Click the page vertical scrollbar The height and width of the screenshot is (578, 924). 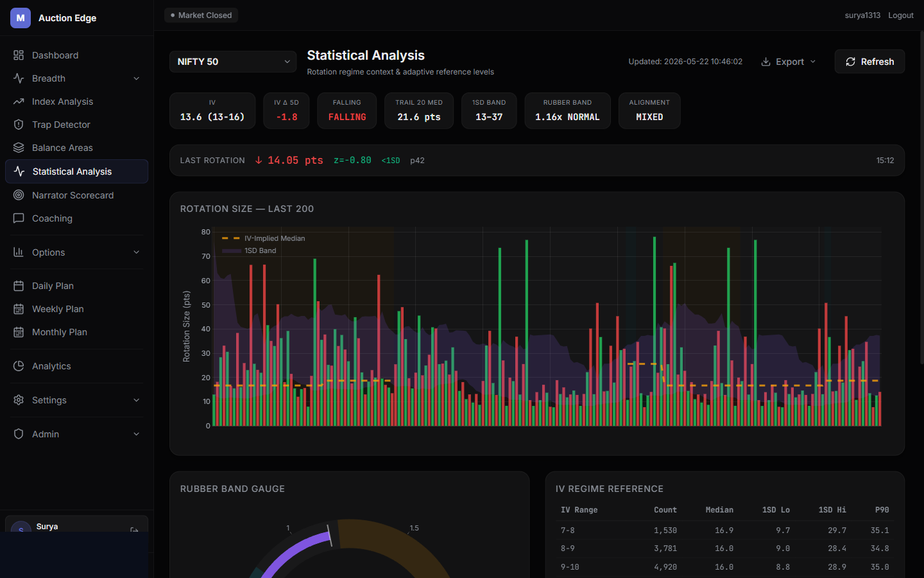[x=921, y=198]
